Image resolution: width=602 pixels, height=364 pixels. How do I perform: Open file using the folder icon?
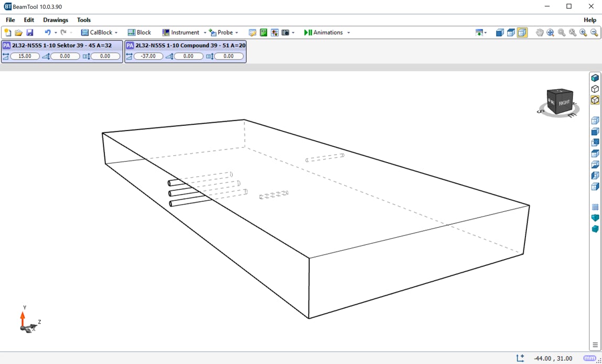tap(19, 33)
